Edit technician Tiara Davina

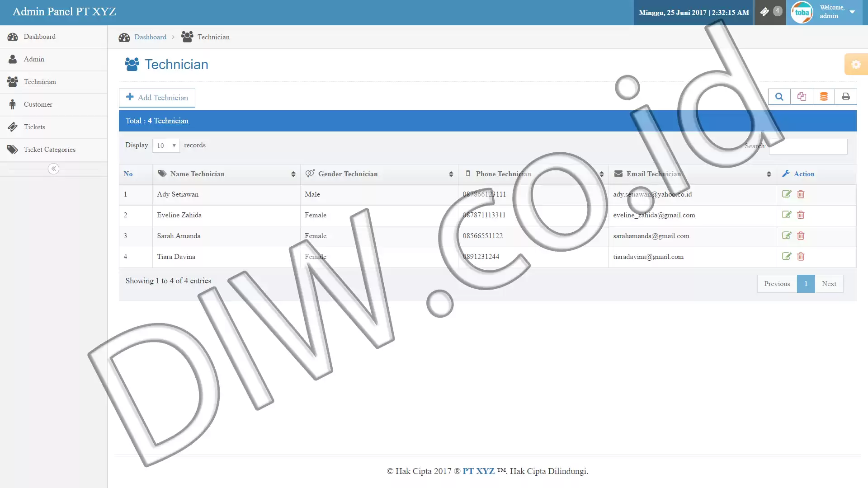[787, 256]
